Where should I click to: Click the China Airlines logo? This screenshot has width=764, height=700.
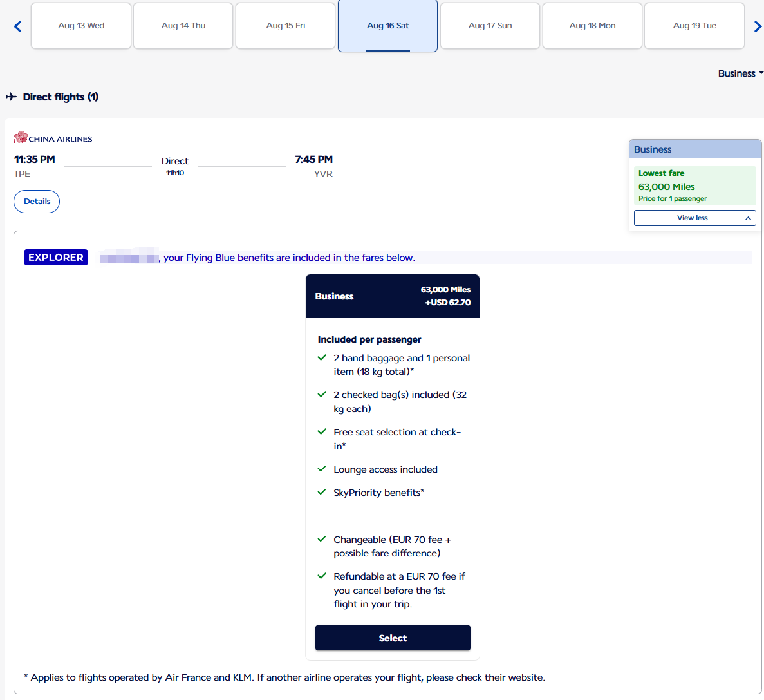[x=53, y=138]
